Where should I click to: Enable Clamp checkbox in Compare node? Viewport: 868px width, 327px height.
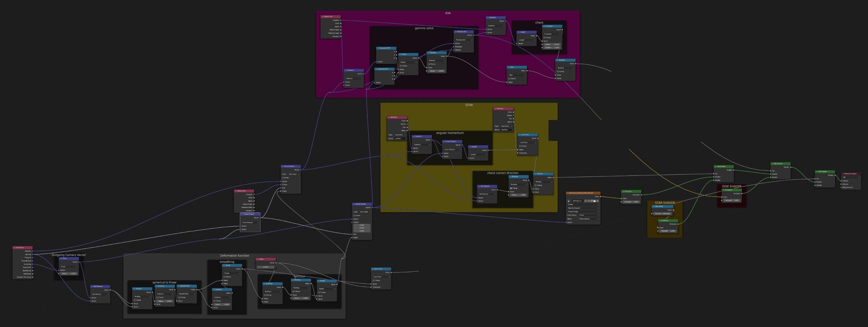[x=544, y=37]
